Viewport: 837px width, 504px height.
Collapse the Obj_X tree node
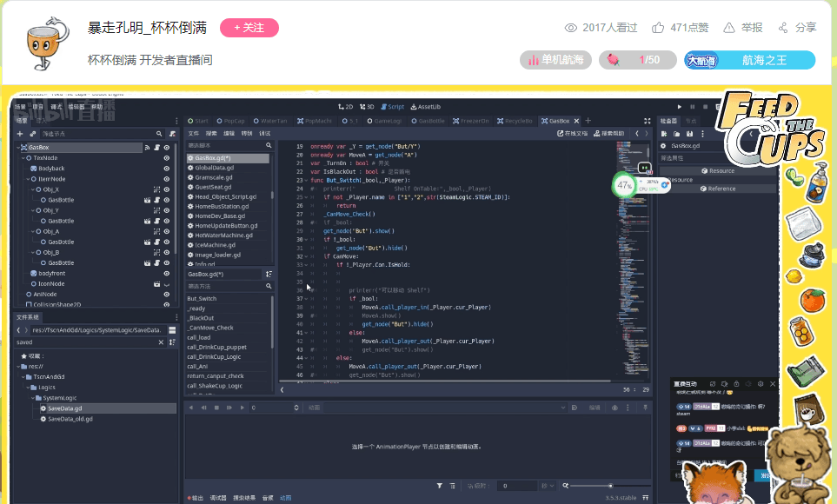tap(32, 189)
